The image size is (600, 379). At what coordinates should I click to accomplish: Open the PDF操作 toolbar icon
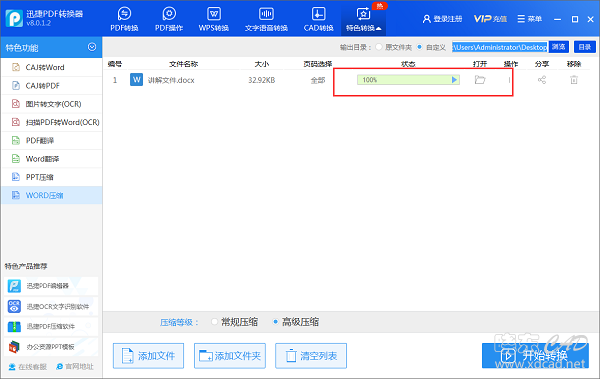[x=169, y=19]
